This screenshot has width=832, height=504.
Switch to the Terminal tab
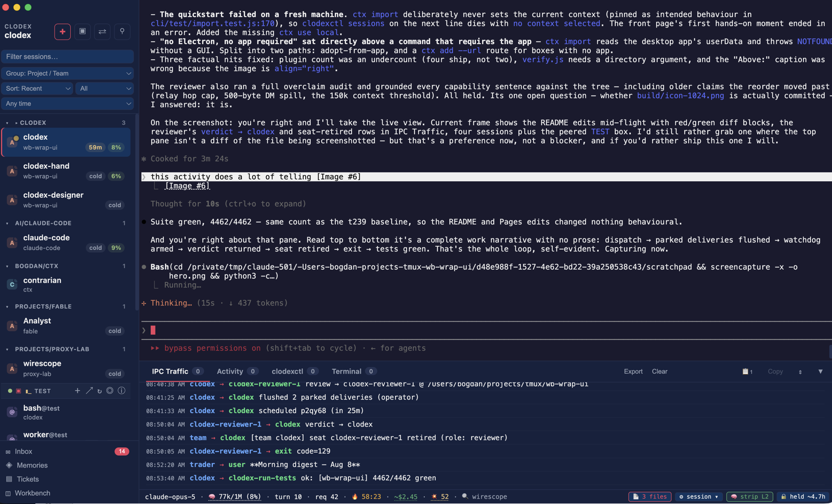pos(354,372)
